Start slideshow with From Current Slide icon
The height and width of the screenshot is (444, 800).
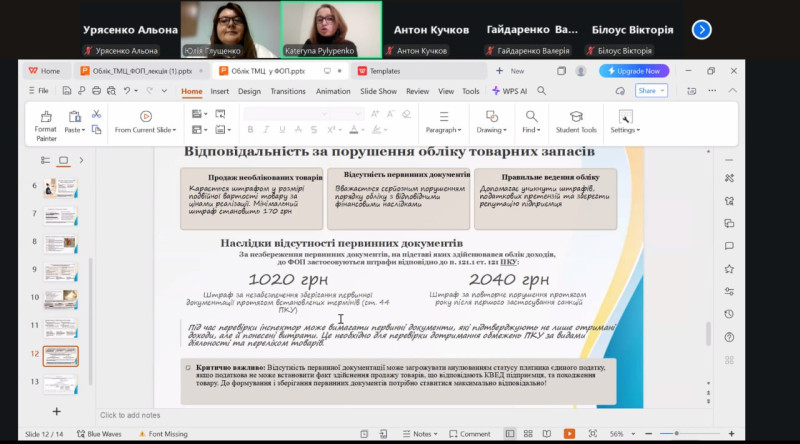click(146, 117)
